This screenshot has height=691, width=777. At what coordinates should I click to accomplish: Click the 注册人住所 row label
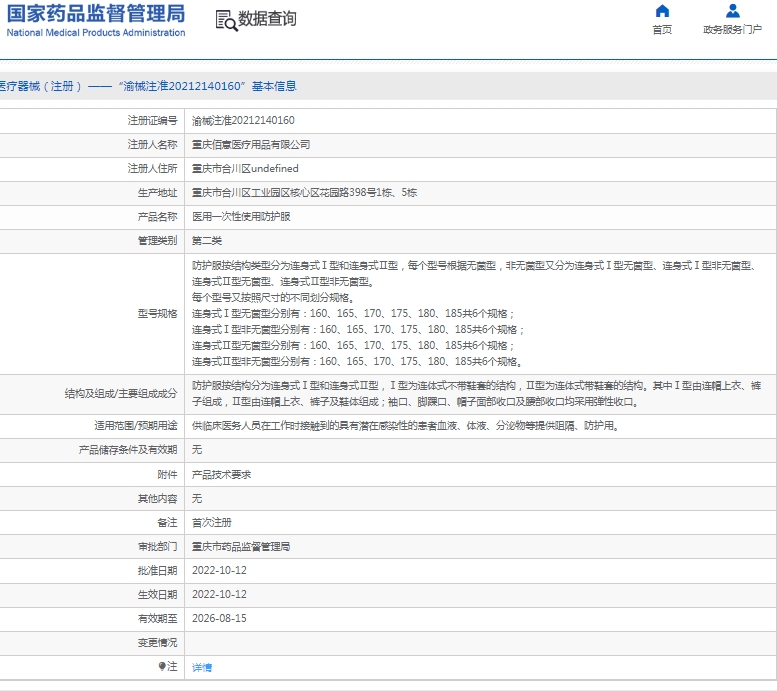point(152,169)
